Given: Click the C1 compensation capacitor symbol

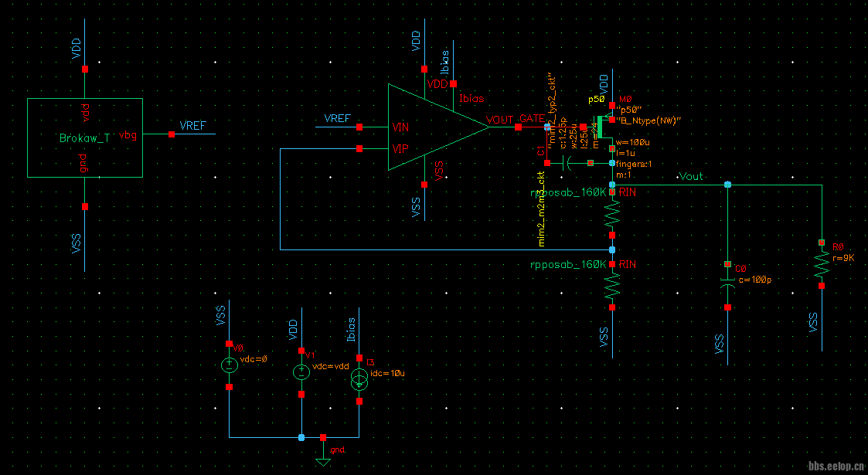Looking at the screenshot, I should tap(568, 163).
